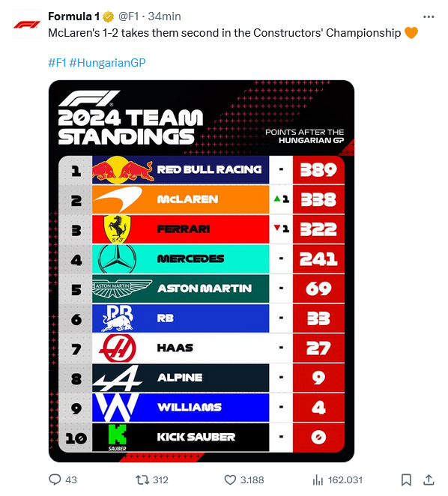Click the Formula 1 profile avatar logo

tap(27, 24)
